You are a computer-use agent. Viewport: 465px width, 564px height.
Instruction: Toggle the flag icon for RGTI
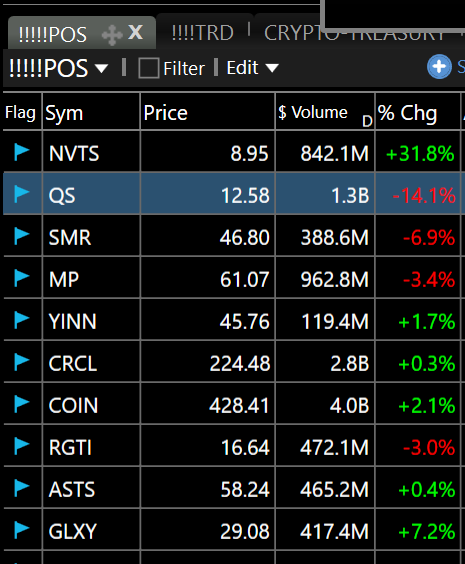[x=22, y=446]
